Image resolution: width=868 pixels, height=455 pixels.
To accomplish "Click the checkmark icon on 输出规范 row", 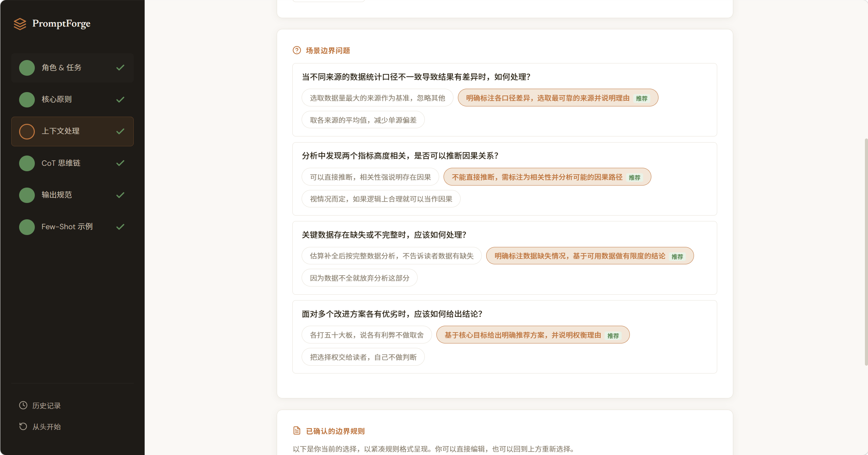I will click(120, 195).
